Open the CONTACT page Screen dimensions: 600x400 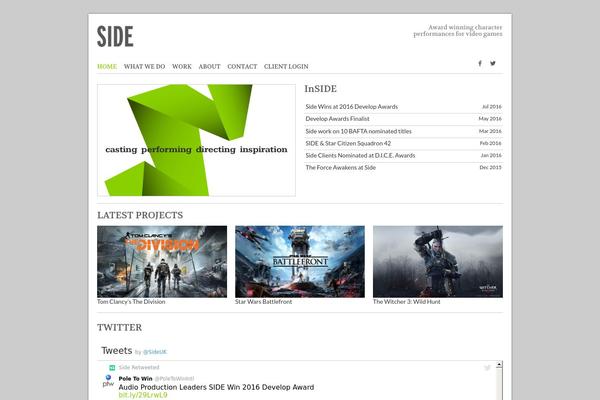[242, 67]
